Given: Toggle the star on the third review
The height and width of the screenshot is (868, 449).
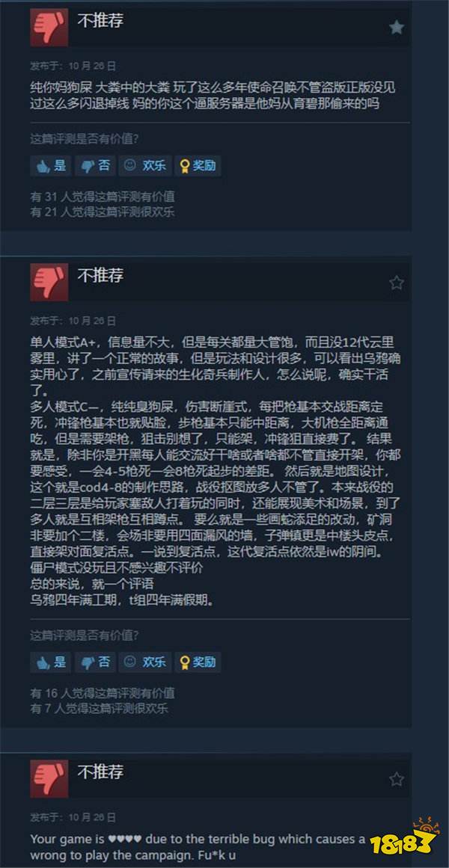Looking at the screenshot, I should coord(397,780).
